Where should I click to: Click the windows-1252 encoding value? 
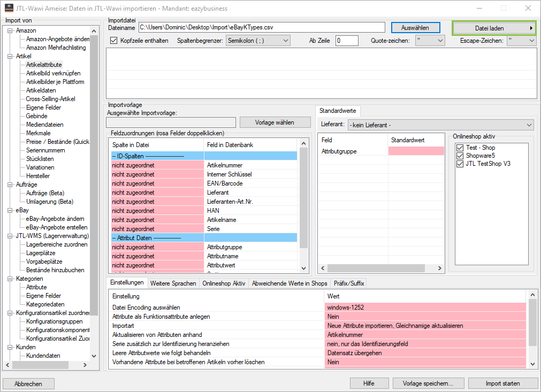coord(425,308)
